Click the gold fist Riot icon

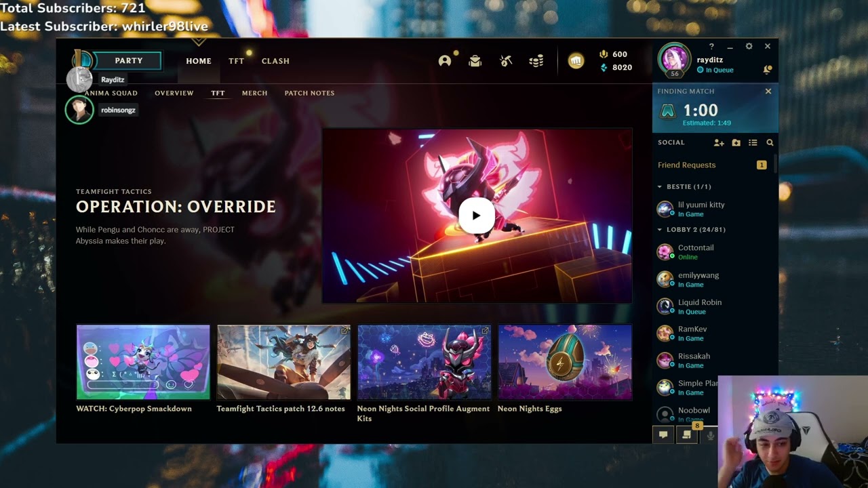click(576, 61)
